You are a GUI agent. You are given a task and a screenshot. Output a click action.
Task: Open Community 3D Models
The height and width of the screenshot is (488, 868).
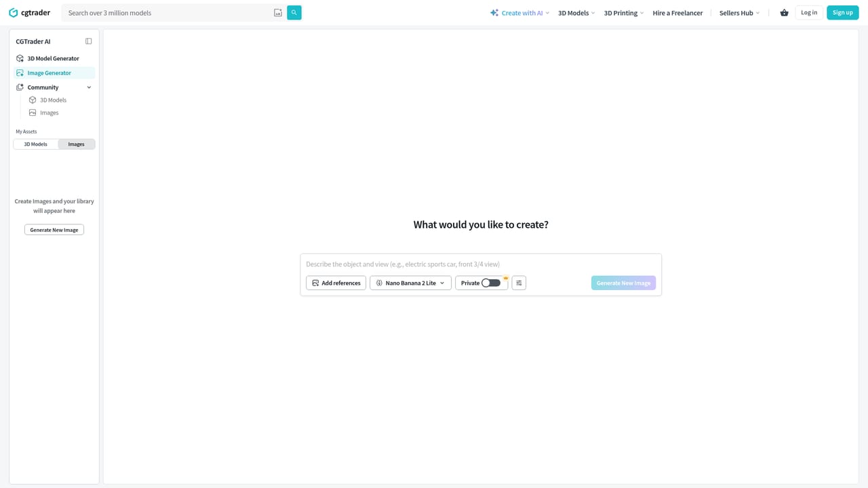click(53, 100)
